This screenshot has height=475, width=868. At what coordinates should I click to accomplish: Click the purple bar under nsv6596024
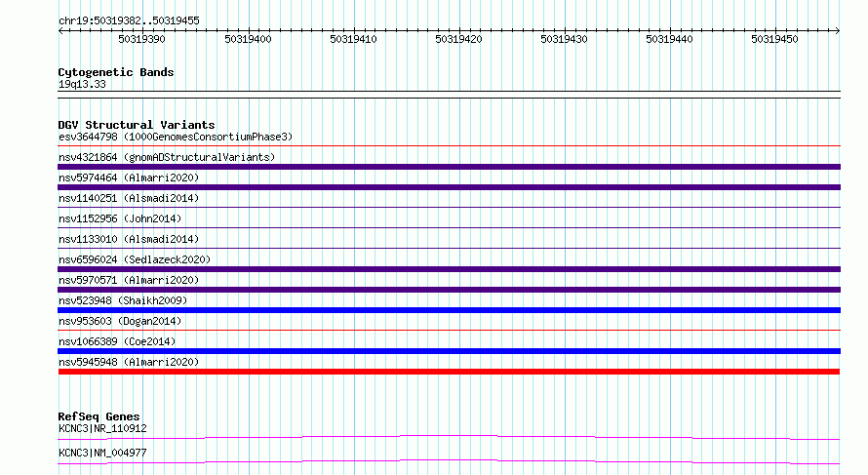click(x=449, y=269)
